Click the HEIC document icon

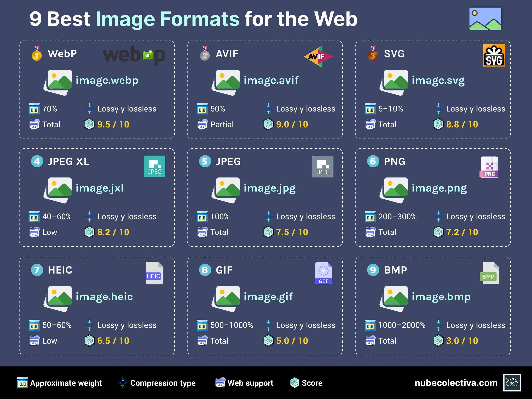pos(155,273)
